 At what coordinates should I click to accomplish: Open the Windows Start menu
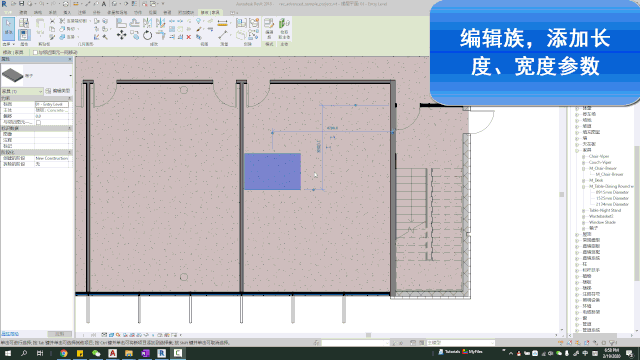click(x=8, y=353)
